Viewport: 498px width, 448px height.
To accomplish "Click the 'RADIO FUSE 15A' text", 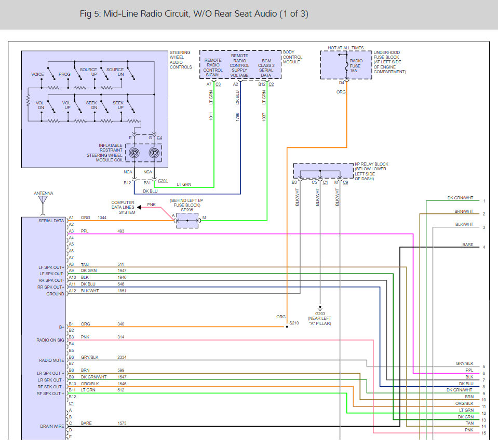I will [356, 65].
